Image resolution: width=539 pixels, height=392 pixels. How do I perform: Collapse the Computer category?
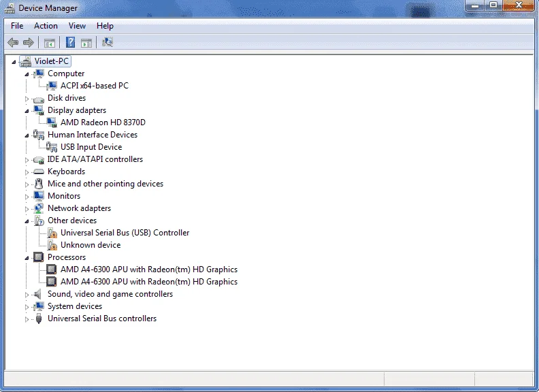[x=27, y=74]
